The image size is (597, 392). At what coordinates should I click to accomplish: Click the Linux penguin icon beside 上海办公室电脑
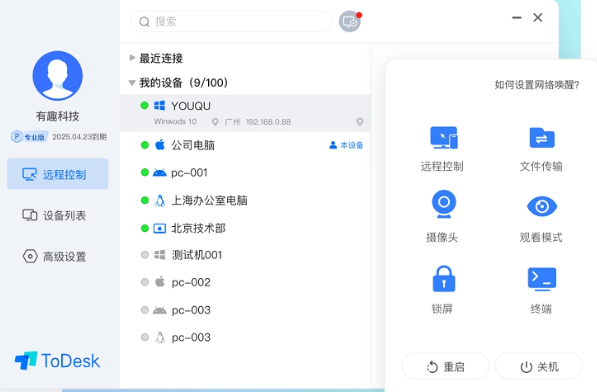(x=160, y=201)
